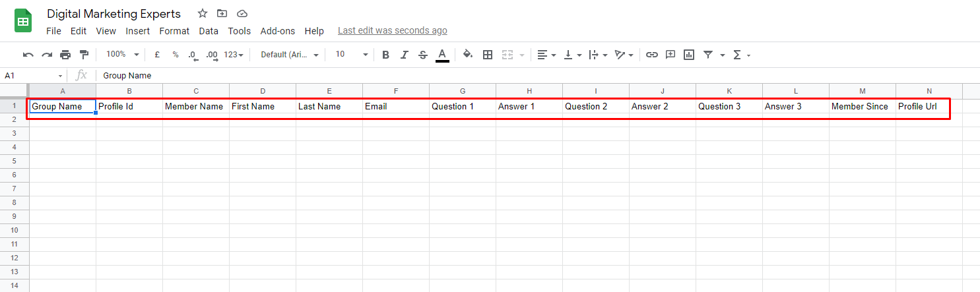Click the undo icon in toolbar
The image size is (980, 292).
[28, 55]
